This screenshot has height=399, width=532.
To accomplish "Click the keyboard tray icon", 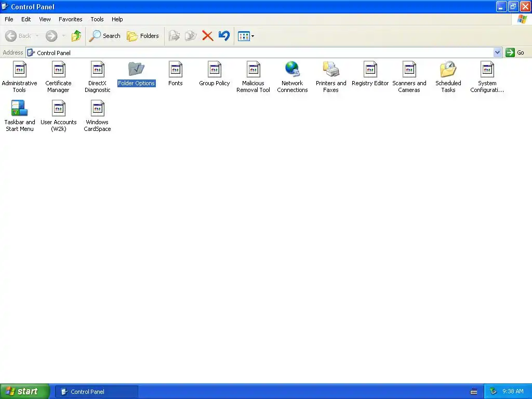I will (474, 392).
